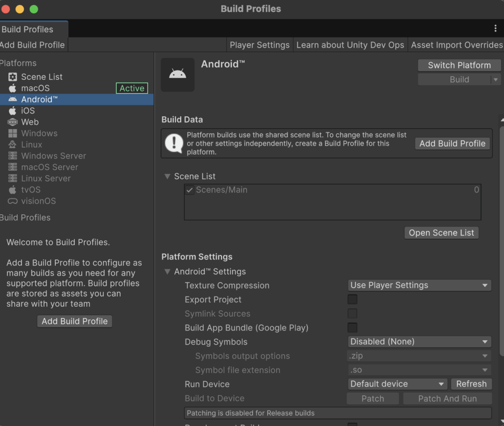
Task: Enable Build App Bundle (Google Play) checkbox
Action: click(x=352, y=328)
